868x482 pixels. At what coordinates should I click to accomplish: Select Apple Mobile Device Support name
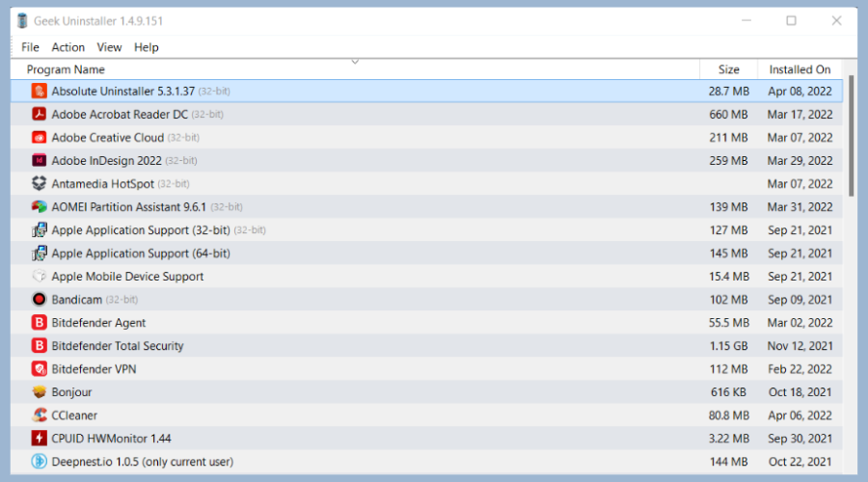pyautogui.click(x=127, y=277)
